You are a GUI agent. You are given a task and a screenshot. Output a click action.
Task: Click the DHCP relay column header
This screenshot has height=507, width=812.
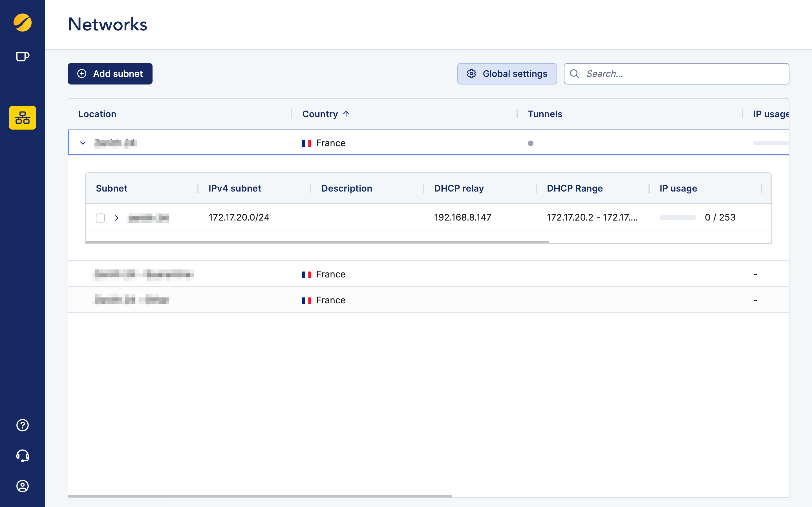point(459,188)
